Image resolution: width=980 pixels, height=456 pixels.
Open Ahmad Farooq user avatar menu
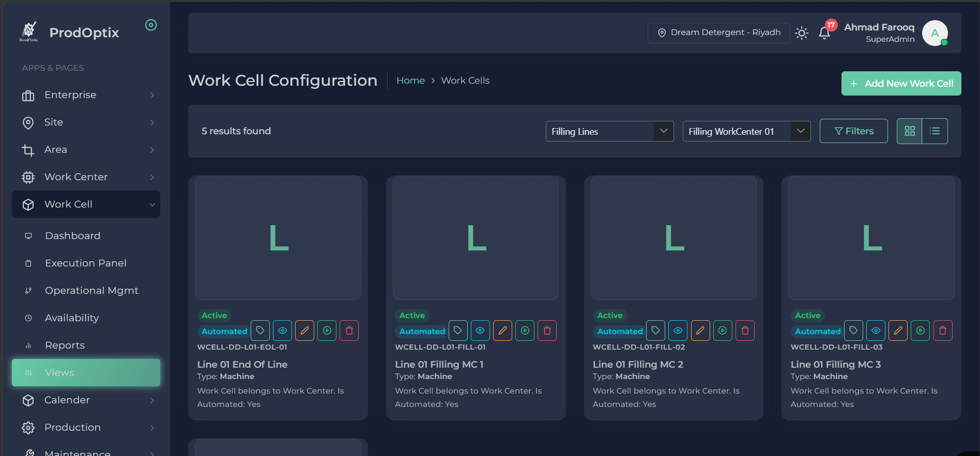pyautogui.click(x=935, y=33)
